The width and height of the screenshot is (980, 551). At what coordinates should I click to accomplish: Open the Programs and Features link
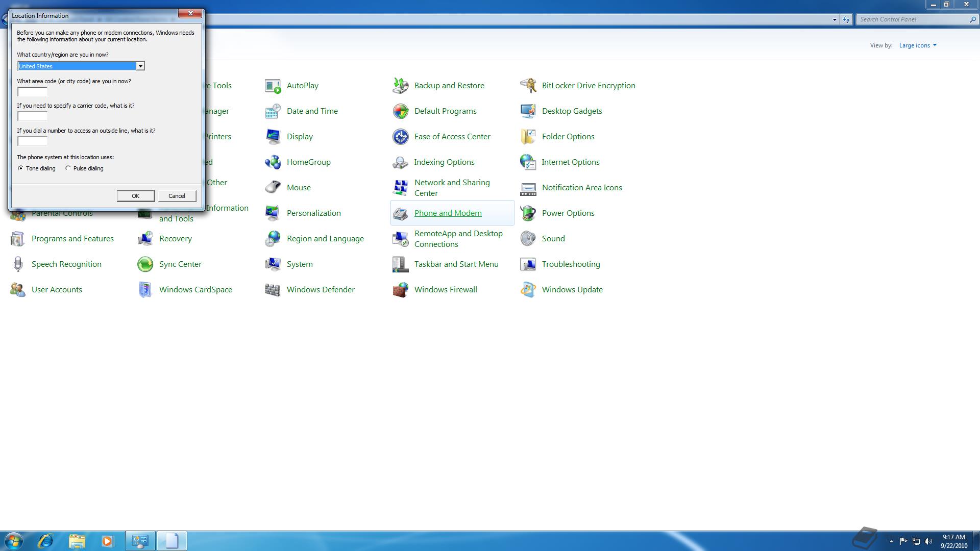click(x=72, y=239)
